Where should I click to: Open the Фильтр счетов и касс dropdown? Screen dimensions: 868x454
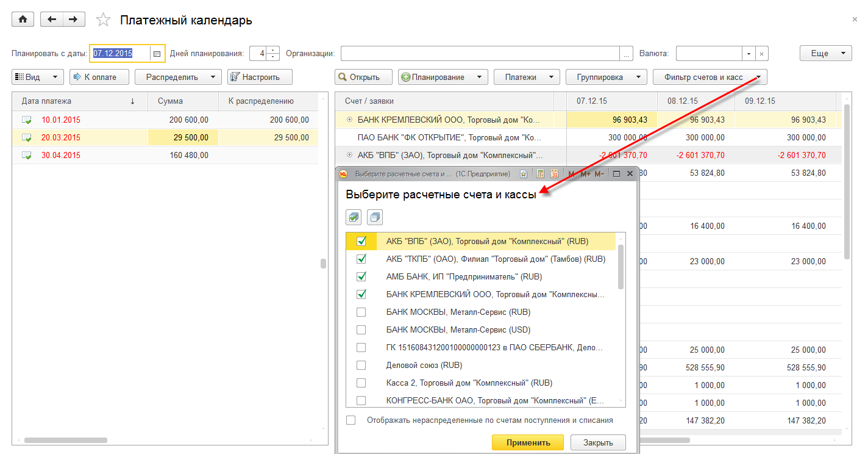[710, 77]
